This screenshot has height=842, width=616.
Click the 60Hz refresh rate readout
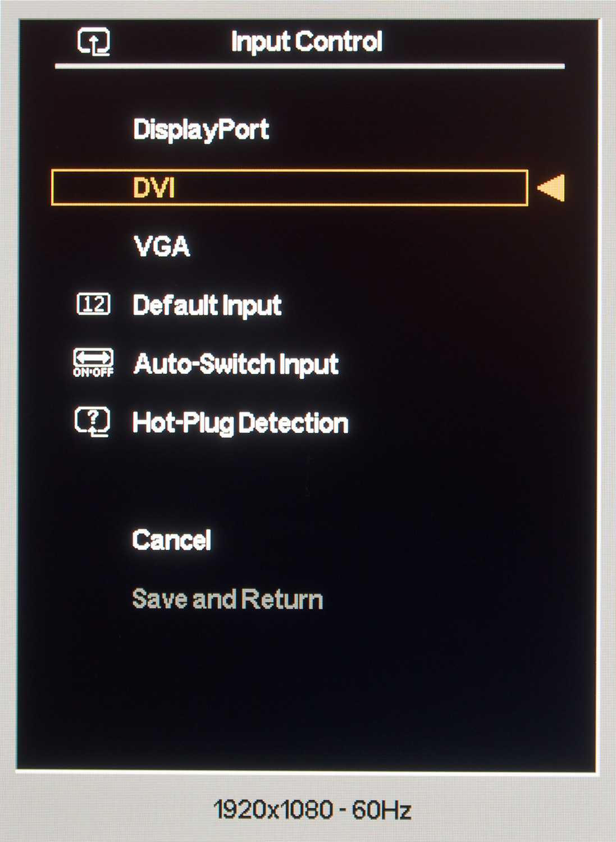[x=382, y=810]
